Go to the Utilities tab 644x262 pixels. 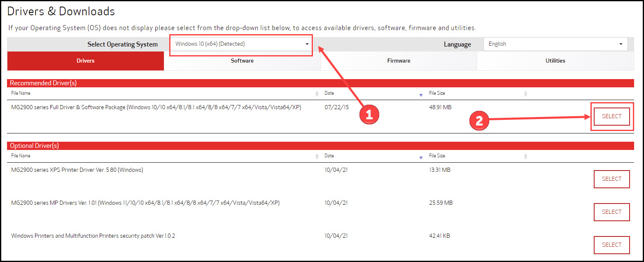point(555,61)
